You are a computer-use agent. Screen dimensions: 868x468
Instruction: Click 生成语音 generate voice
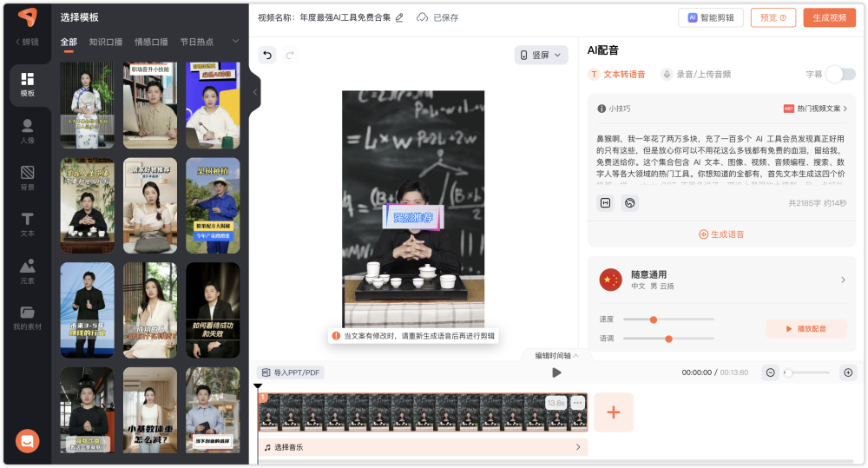[721, 234]
